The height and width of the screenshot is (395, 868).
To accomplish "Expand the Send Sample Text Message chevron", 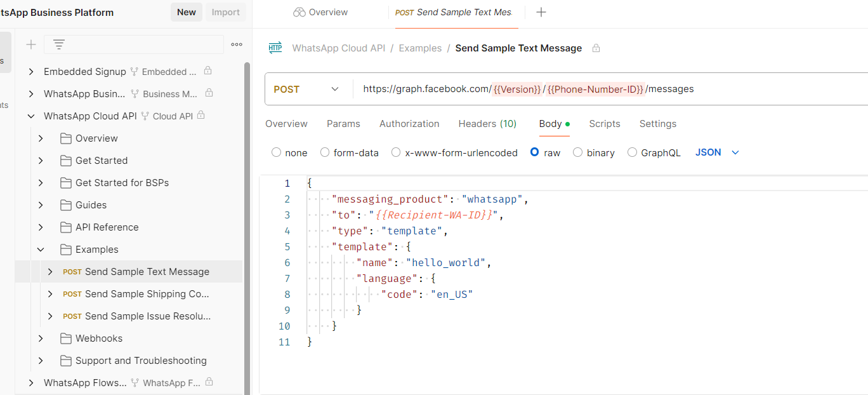I will click(50, 272).
